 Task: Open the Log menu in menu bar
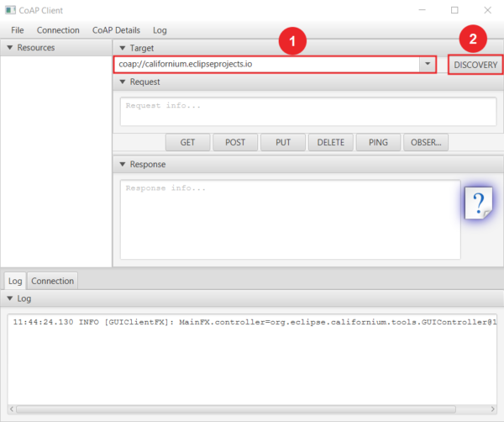(160, 30)
